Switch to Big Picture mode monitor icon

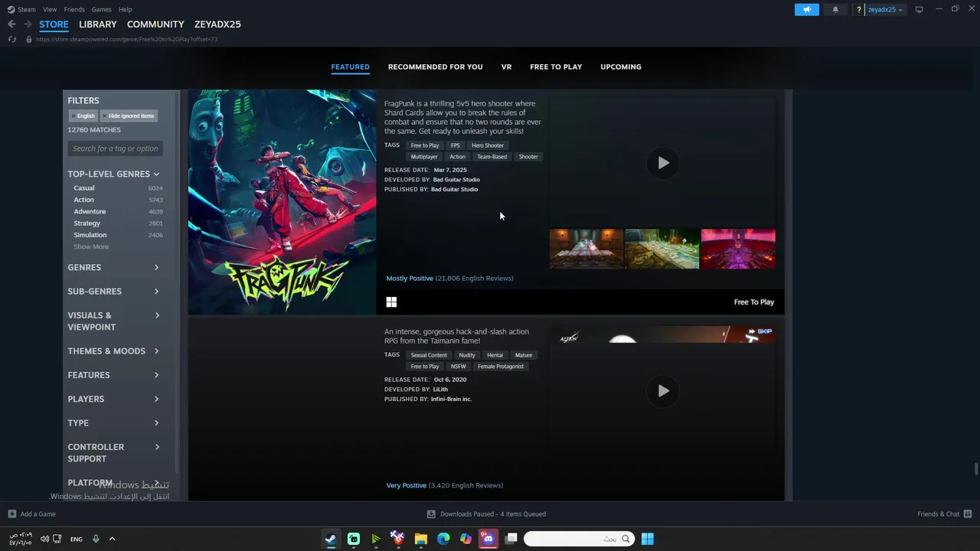(919, 9)
